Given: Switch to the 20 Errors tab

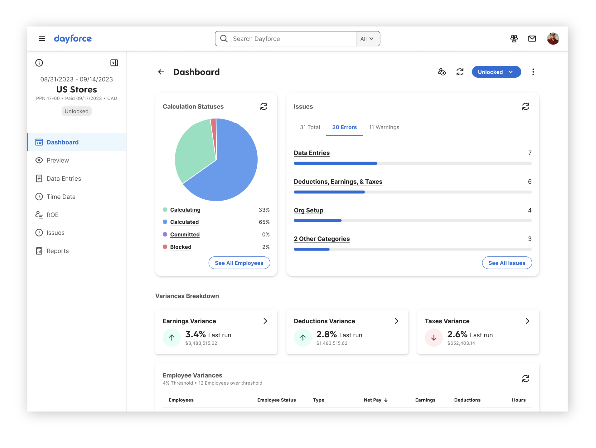Looking at the screenshot, I should tap(344, 127).
